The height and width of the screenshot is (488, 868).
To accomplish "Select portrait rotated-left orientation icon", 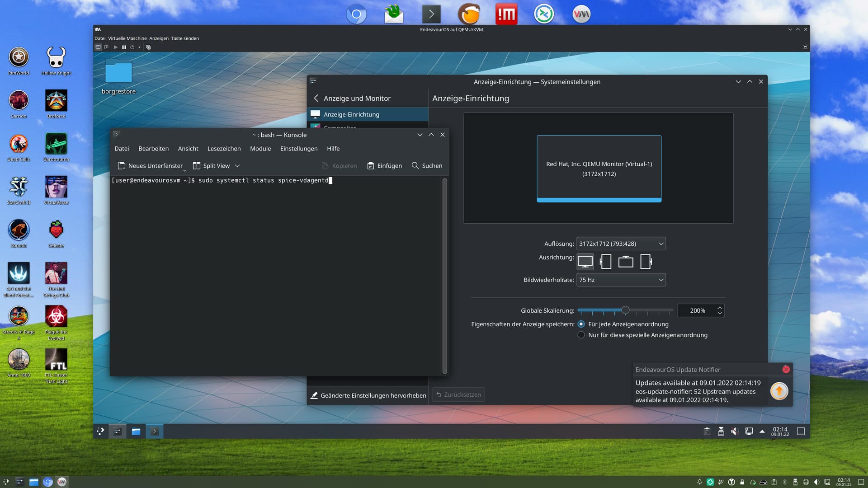I will pos(605,262).
